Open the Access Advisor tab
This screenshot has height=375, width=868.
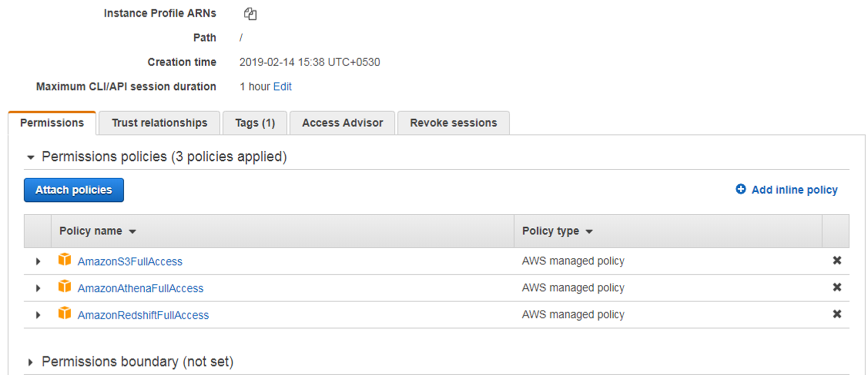point(342,123)
